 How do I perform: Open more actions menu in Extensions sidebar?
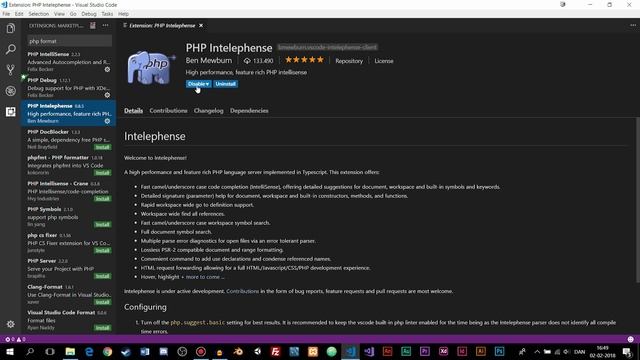point(105,26)
